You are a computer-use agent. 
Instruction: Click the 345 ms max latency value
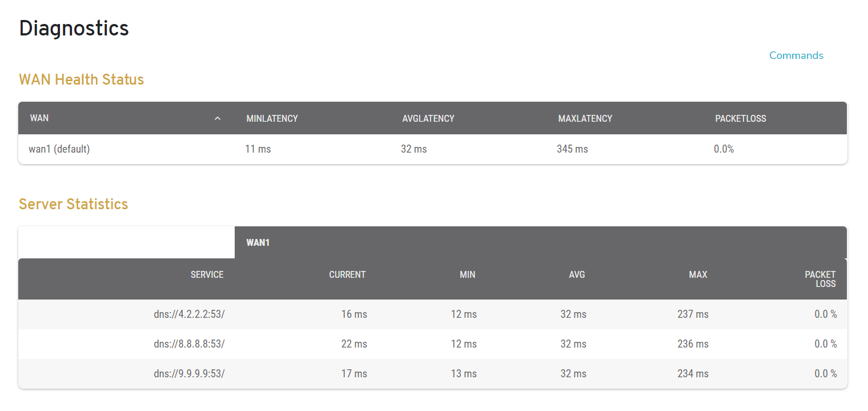click(572, 149)
